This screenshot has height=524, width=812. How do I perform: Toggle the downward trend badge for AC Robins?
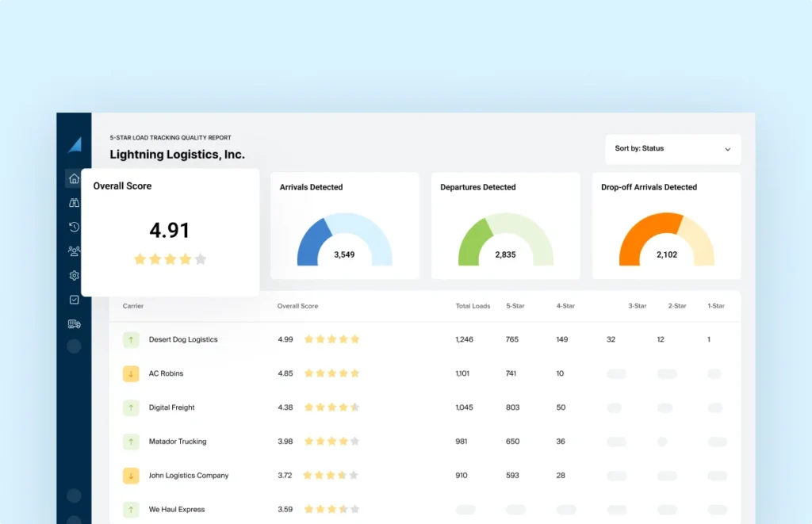tap(131, 373)
